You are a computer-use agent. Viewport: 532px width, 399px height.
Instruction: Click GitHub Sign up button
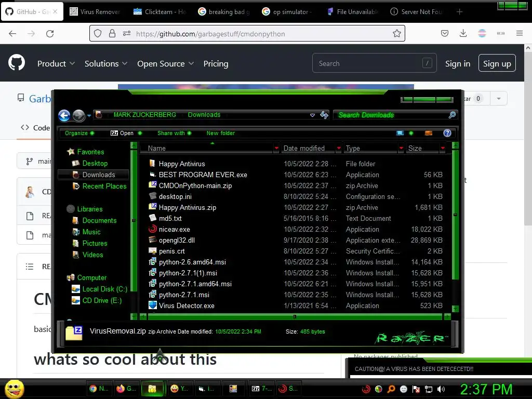[497, 63]
